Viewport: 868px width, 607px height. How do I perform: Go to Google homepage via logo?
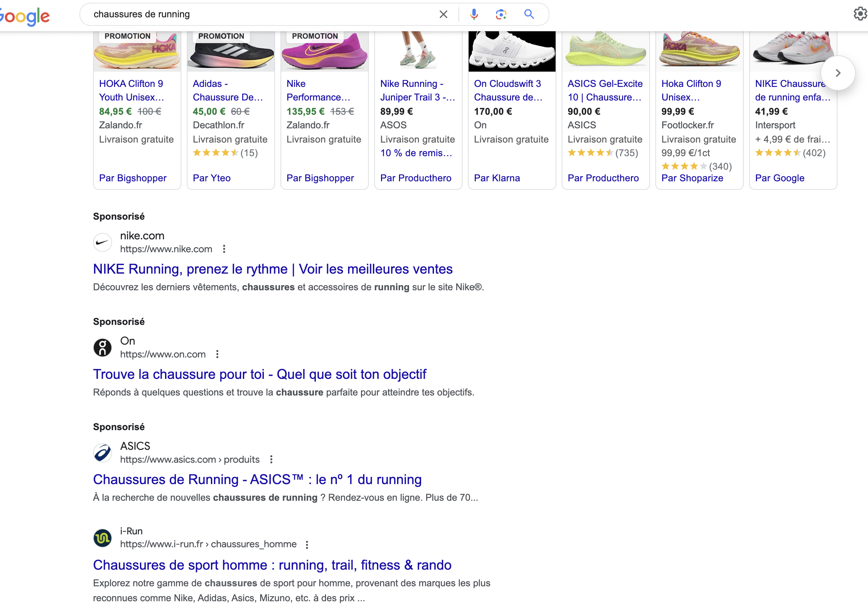pyautogui.click(x=24, y=16)
